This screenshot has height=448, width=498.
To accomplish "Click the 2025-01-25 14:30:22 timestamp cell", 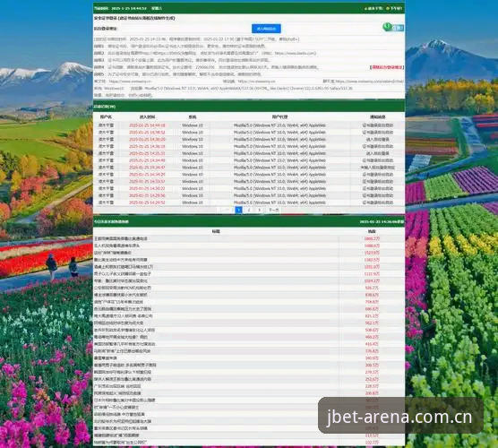I will point(147,188).
